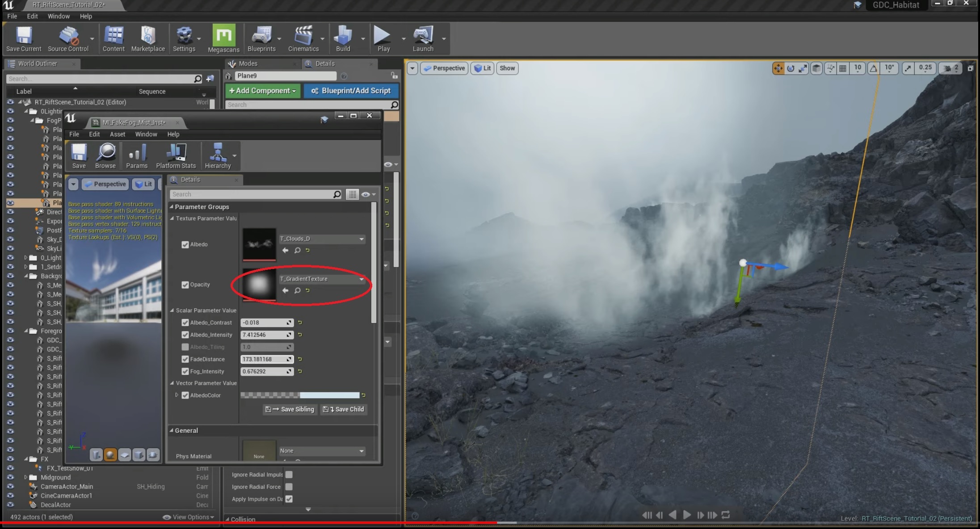
Task: Open the viewport Show options
Action: point(507,68)
